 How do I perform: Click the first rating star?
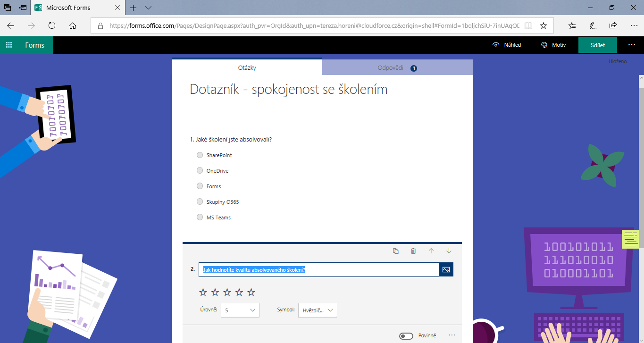pyautogui.click(x=203, y=292)
